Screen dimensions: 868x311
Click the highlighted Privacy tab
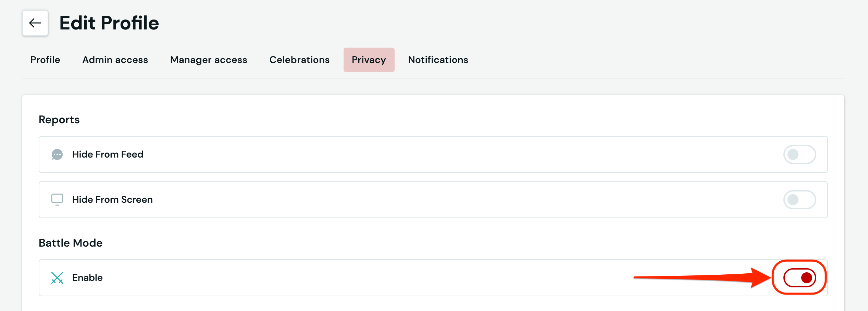[369, 60]
